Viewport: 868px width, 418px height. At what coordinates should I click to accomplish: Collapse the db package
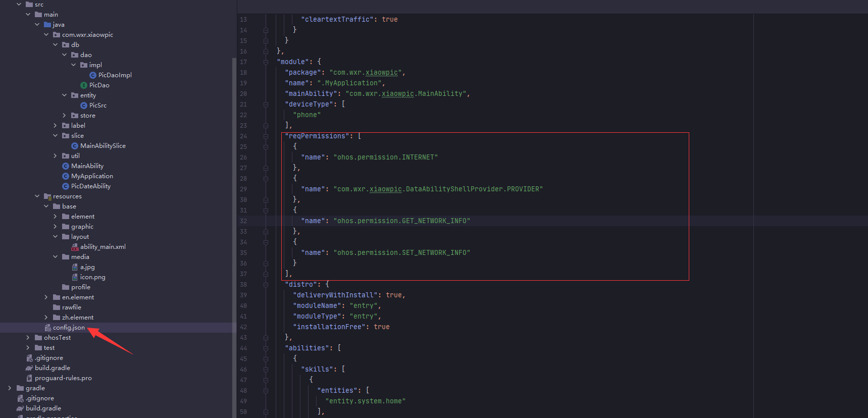tap(55, 45)
